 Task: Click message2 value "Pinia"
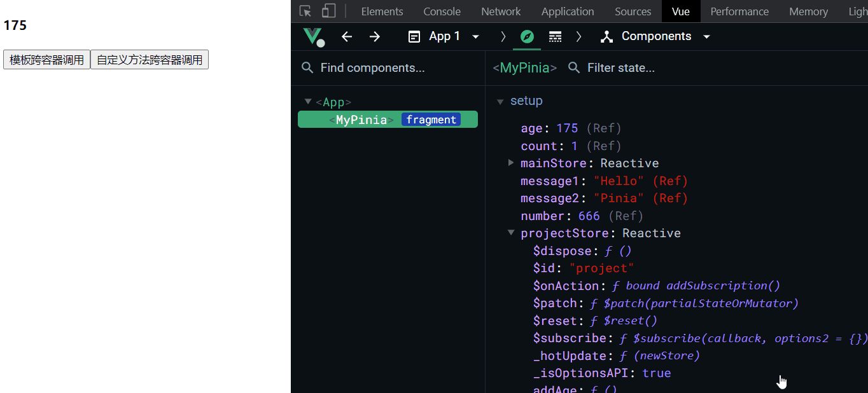[x=619, y=198]
